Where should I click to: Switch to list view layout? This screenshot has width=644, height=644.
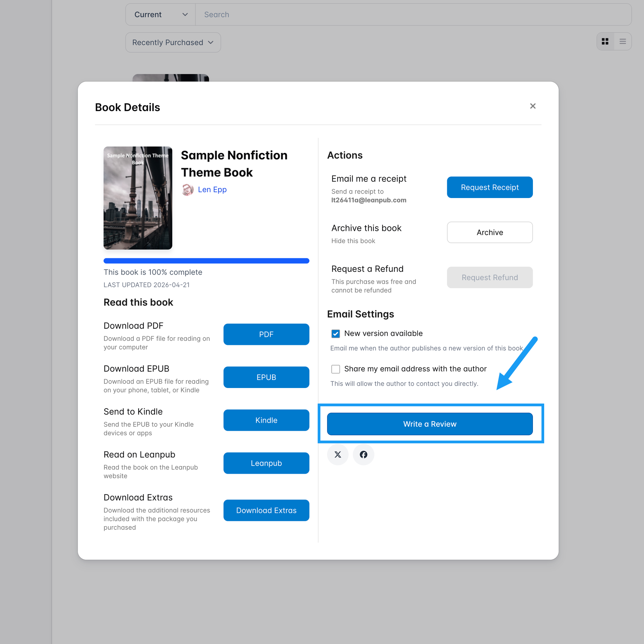point(622,41)
